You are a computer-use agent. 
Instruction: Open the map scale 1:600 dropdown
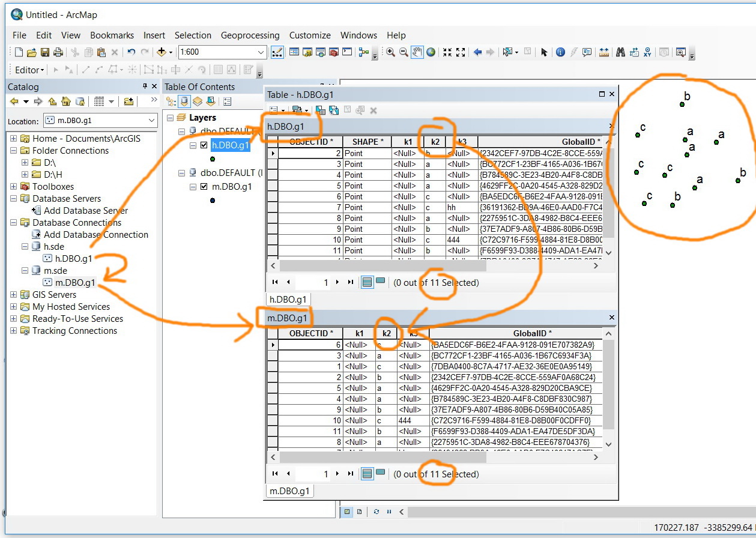pyautogui.click(x=261, y=52)
